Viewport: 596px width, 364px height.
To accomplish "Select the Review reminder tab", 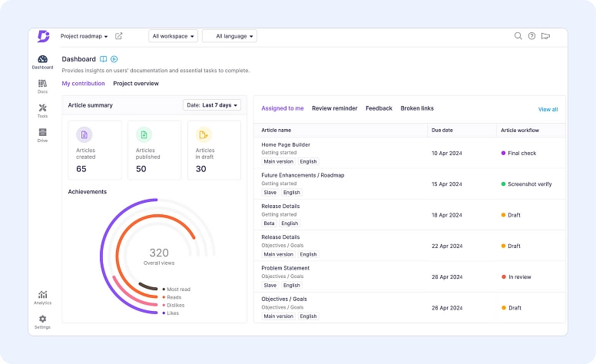I will coord(334,108).
